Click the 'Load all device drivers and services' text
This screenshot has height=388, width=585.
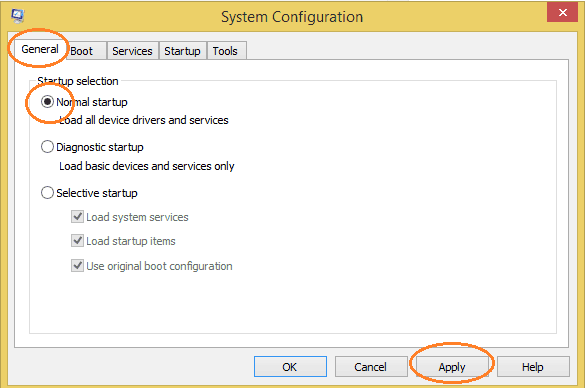pos(144,120)
